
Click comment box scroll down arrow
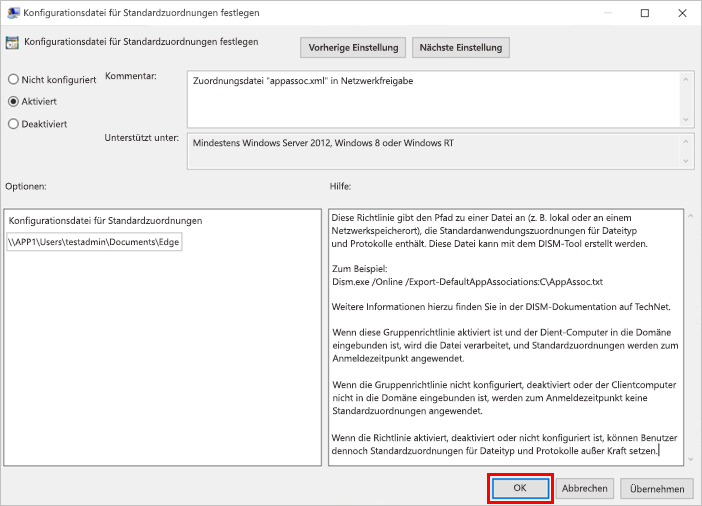point(686,120)
